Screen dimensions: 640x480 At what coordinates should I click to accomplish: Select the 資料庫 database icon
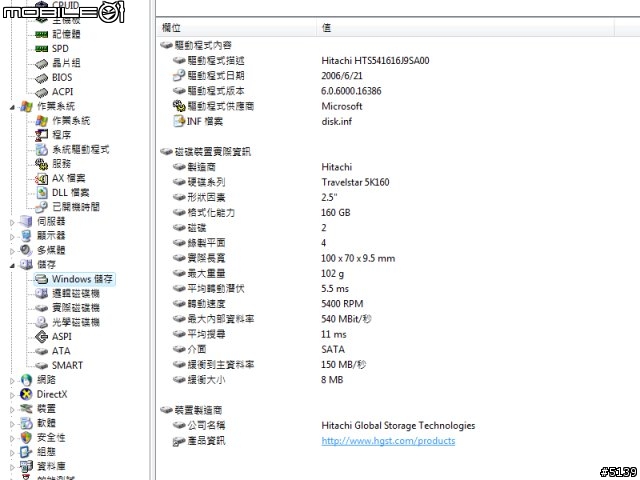coord(26,466)
